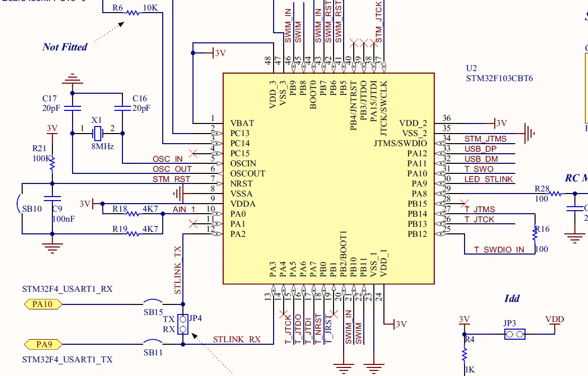Click the USB_DP net label
This screenshot has width=588, height=376.
(480, 149)
